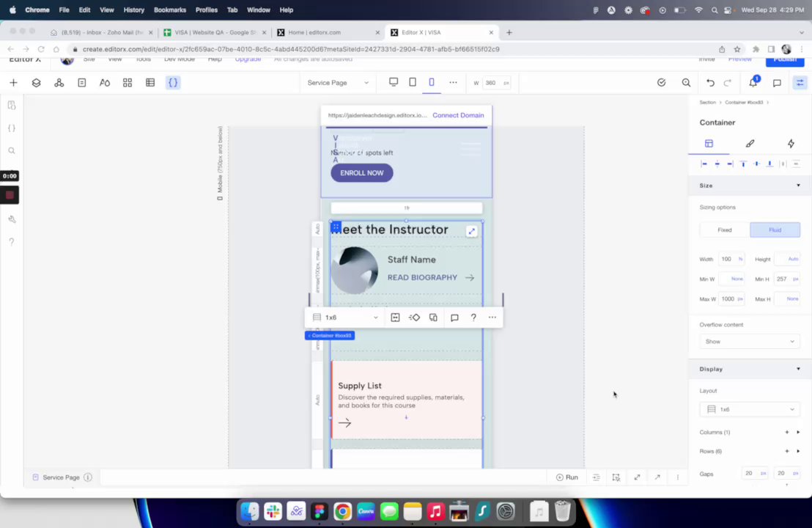Open more actions dots in floating toolbar

tap(492, 318)
